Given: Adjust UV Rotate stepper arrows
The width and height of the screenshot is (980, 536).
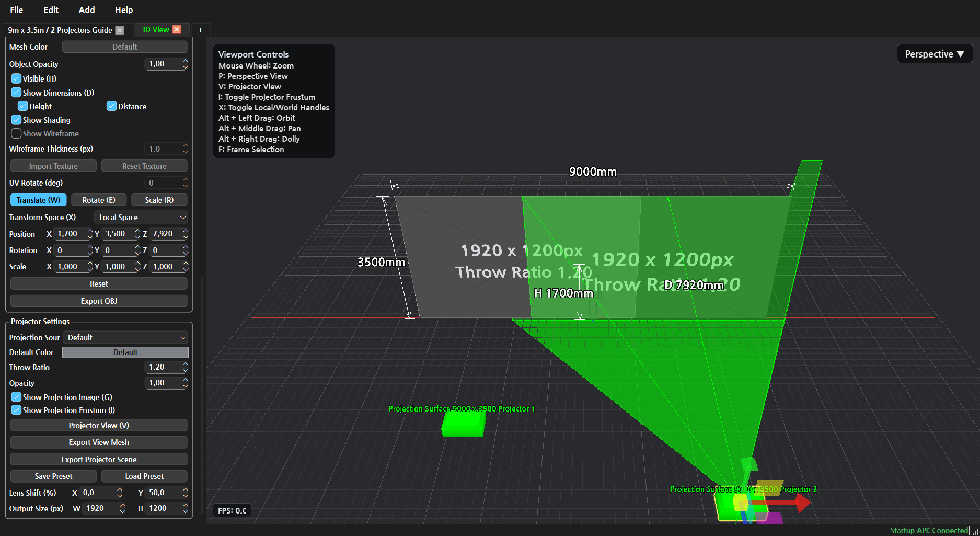Looking at the screenshot, I should pyautogui.click(x=185, y=183).
